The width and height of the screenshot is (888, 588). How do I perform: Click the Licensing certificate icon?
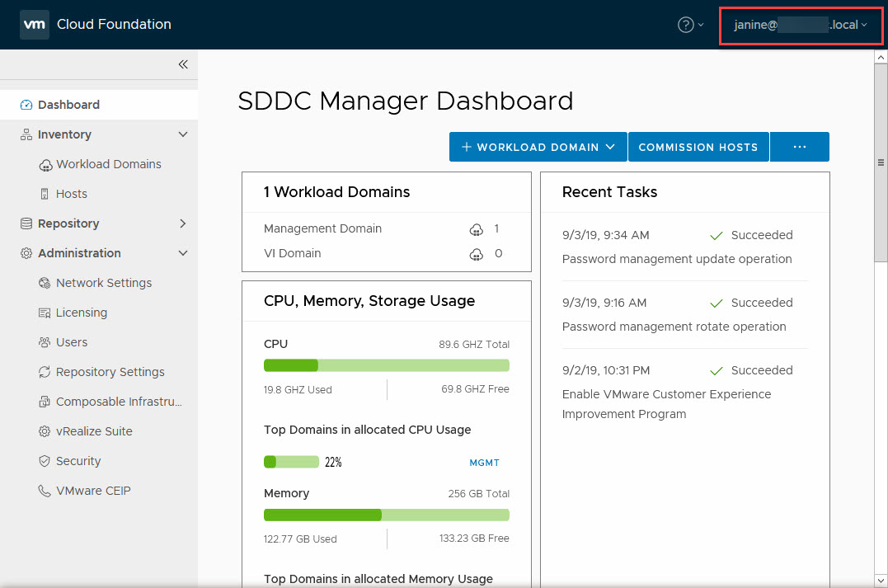45,313
